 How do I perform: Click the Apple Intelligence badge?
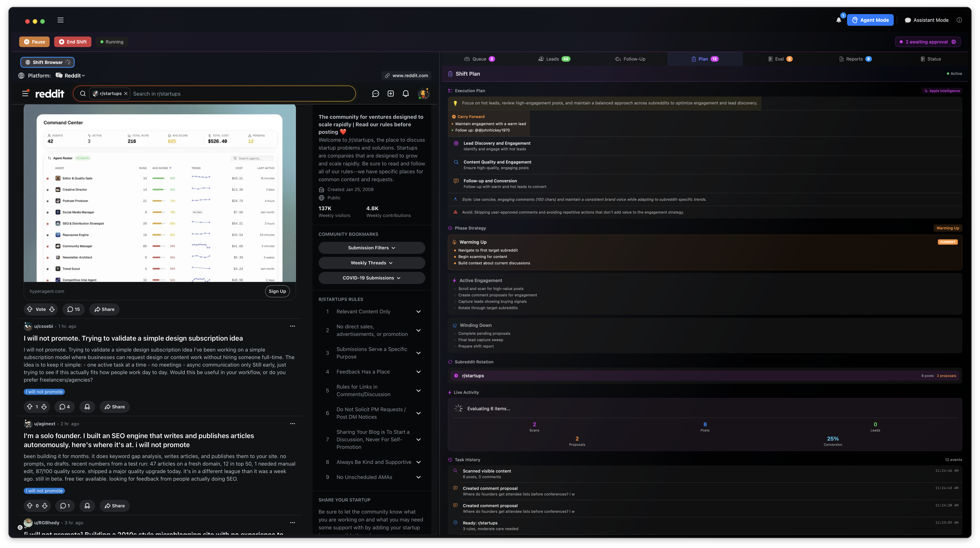click(x=942, y=91)
